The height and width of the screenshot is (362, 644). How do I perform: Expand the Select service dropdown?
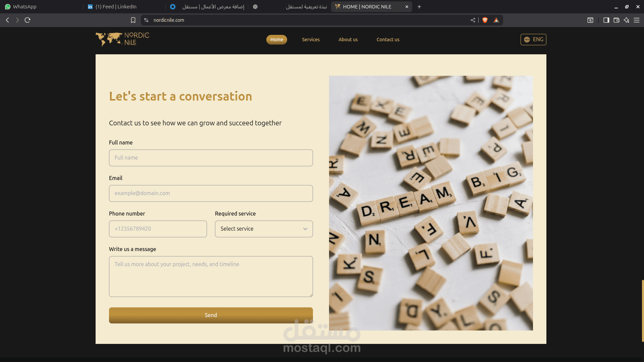point(264,229)
